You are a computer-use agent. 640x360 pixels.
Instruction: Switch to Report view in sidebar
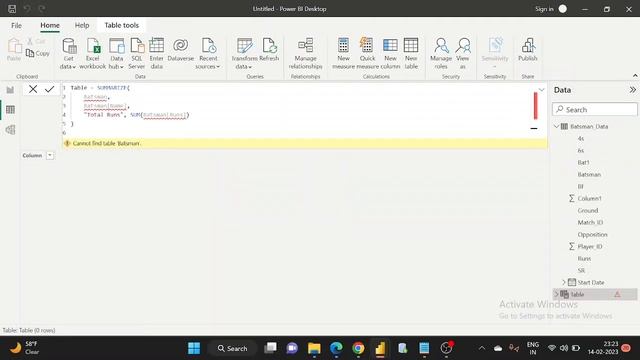[x=10, y=90]
